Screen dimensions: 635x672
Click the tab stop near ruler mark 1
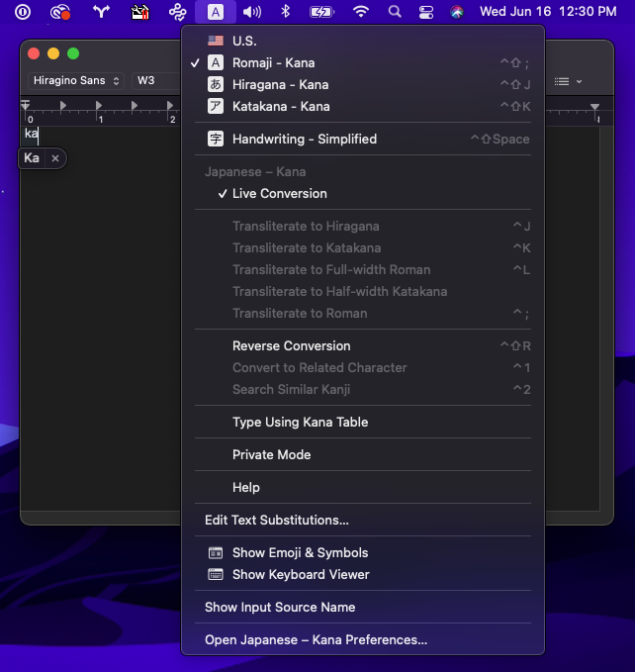99,106
